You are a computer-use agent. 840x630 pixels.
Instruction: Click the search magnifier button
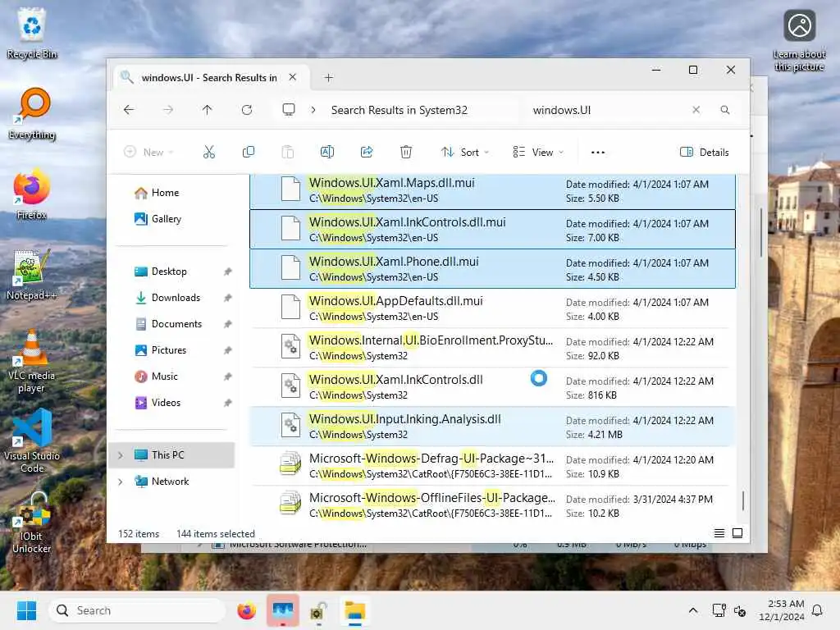[x=725, y=110]
